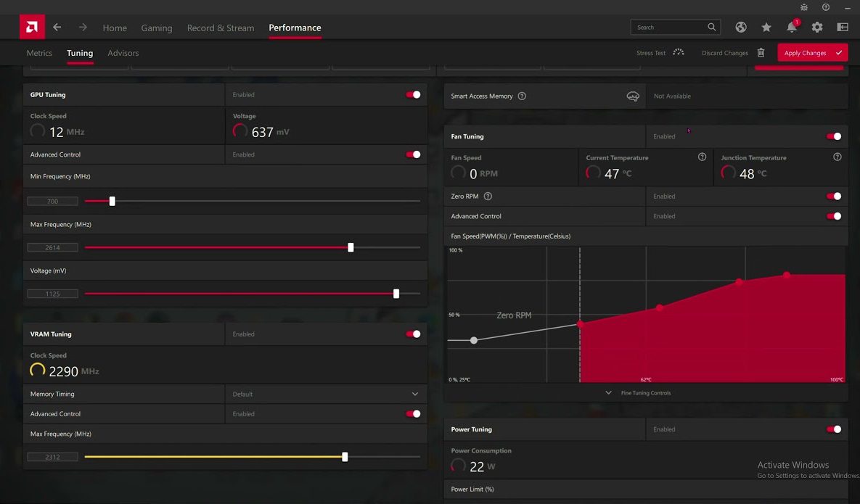Click Max Frequency value field 2614
The width and height of the screenshot is (860, 504).
53,247
